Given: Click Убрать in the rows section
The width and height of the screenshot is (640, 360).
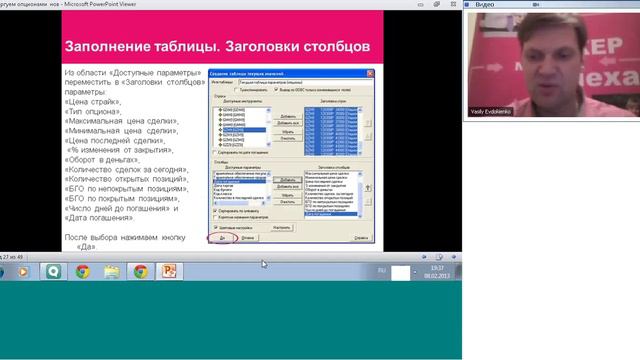Looking at the screenshot, I should (x=288, y=132).
